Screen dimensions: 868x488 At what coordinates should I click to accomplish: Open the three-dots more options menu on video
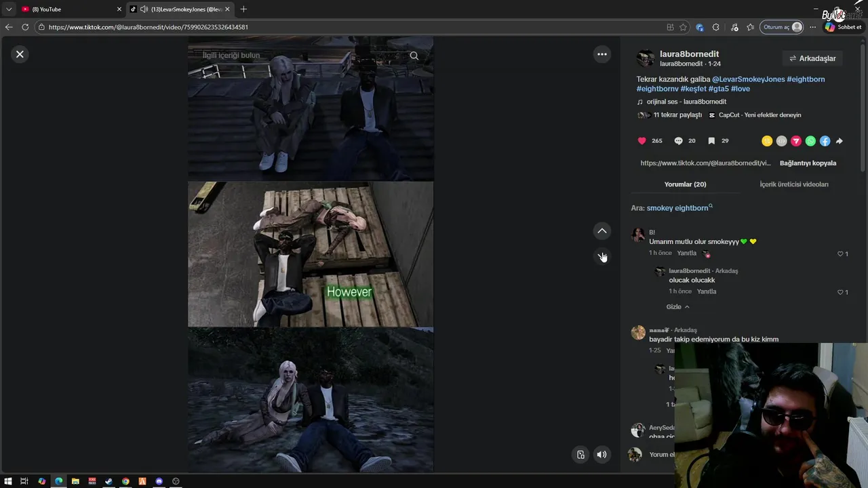pyautogui.click(x=602, y=54)
